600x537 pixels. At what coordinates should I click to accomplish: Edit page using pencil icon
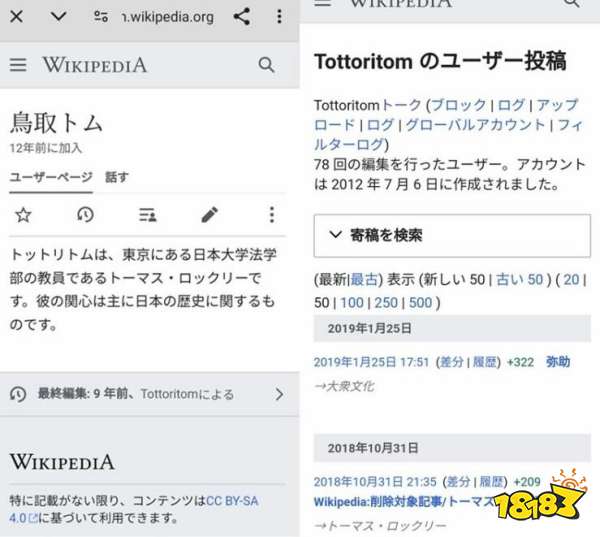[x=210, y=215]
